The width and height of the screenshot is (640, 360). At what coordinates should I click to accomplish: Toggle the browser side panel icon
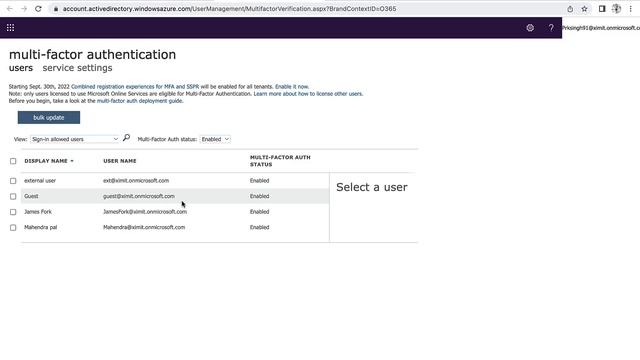click(x=602, y=9)
